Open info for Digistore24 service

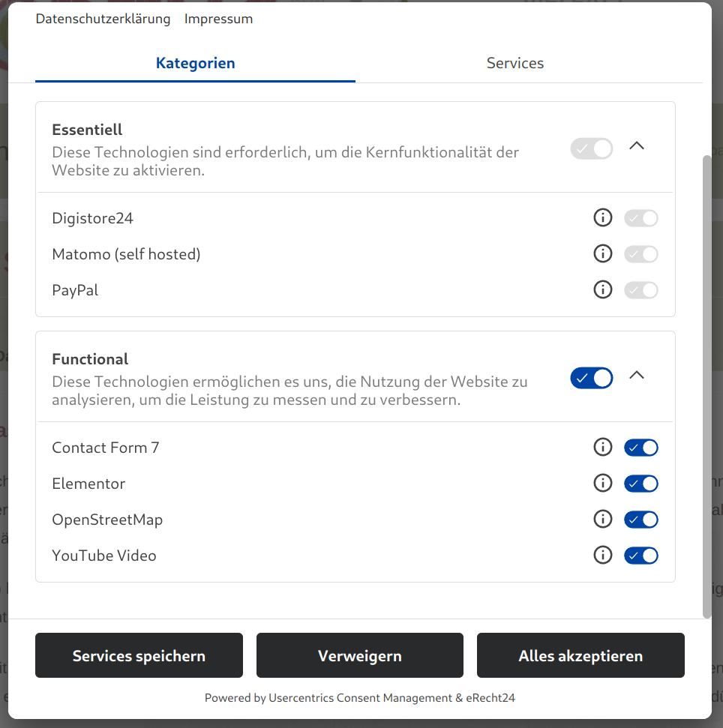(x=602, y=218)
